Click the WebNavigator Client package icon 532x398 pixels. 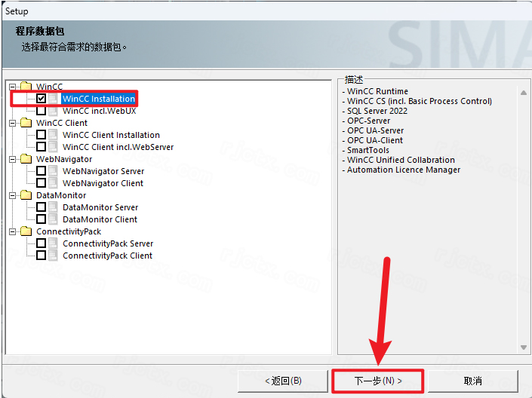pyautogui.click(x=53, y=183)
